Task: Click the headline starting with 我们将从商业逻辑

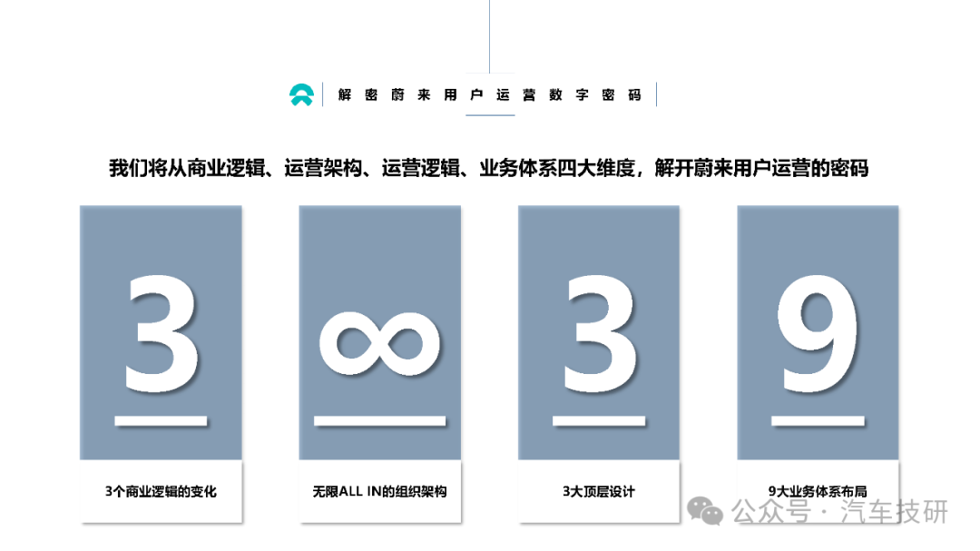Action: coord(489,168)
